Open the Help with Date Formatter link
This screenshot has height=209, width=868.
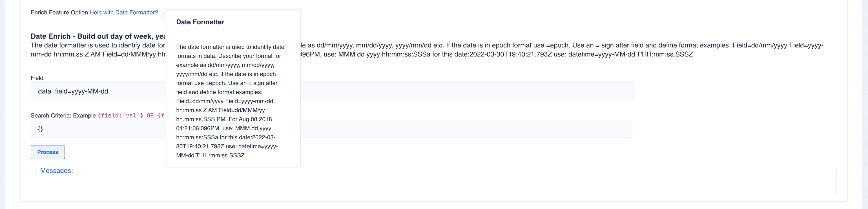click(123, 12)
